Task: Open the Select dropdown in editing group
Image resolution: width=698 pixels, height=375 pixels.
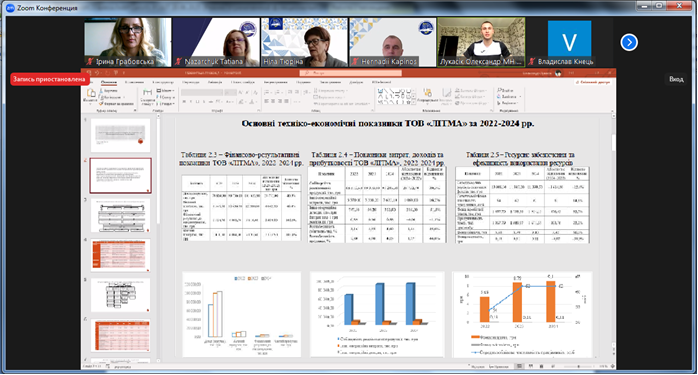Action: tap(508, 103)
